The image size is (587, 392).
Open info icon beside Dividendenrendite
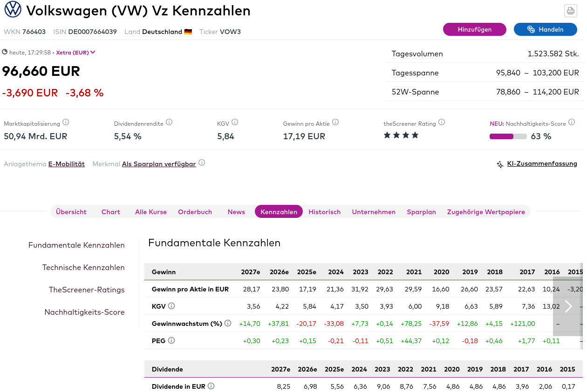pos(169,122)
